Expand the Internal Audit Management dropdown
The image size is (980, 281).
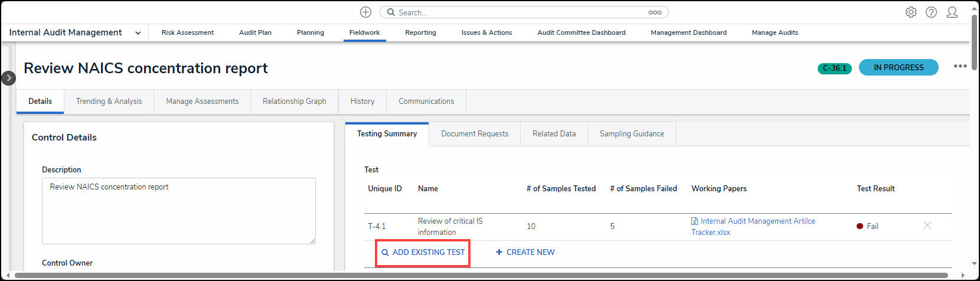coord(138,33)
